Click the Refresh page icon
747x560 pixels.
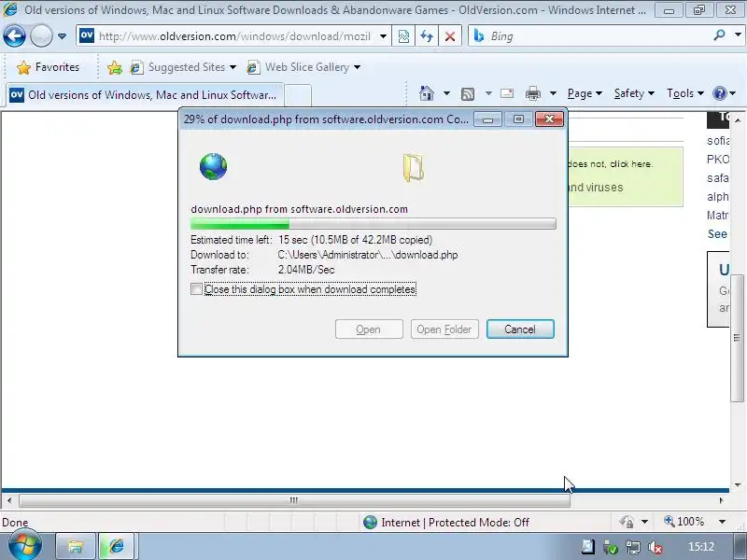coord(427,36)
